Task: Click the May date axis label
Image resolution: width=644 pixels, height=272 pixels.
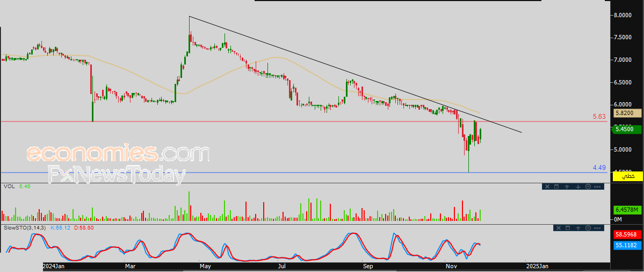Action: (x=205, y=266)
